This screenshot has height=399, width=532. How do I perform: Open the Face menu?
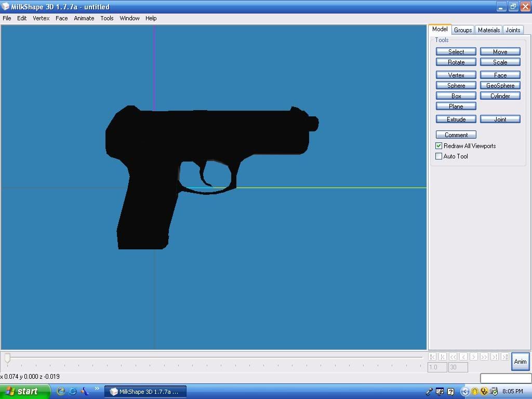[x=61, y=18]
